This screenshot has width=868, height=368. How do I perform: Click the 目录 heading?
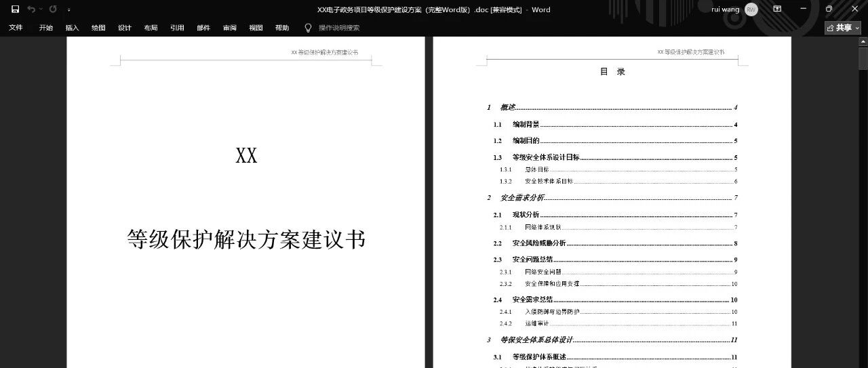click(612, 72)
